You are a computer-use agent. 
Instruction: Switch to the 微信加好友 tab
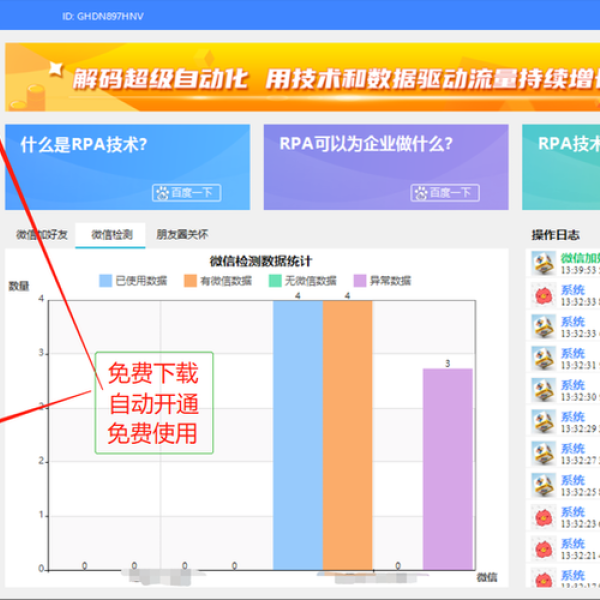point(41,235)
